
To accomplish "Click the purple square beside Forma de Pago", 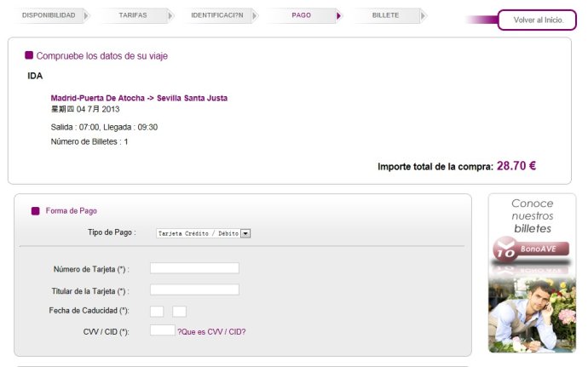I will [35, 211].
